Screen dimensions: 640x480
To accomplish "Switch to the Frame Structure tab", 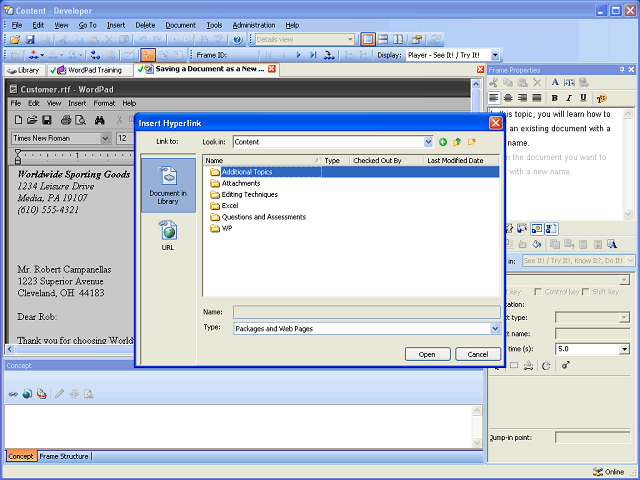I will 64,456.
